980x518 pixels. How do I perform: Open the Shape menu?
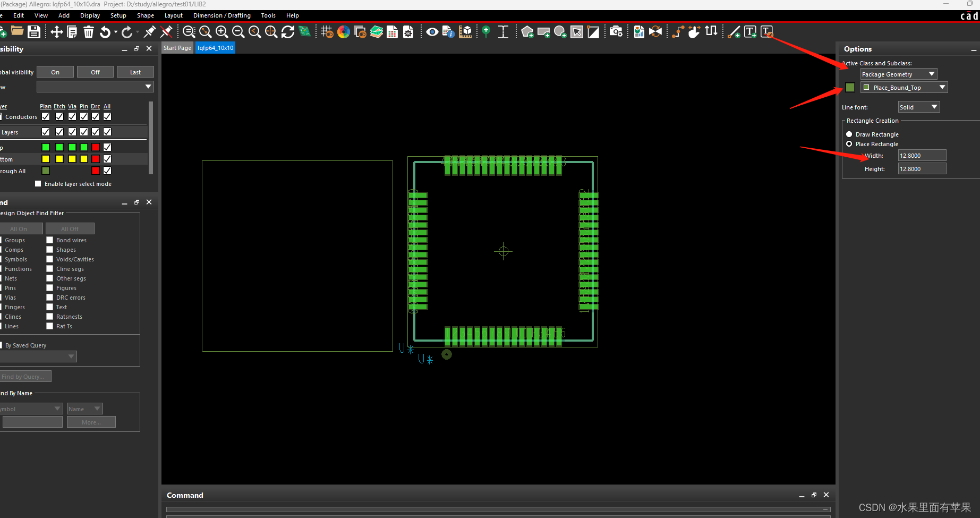point(145,15)
